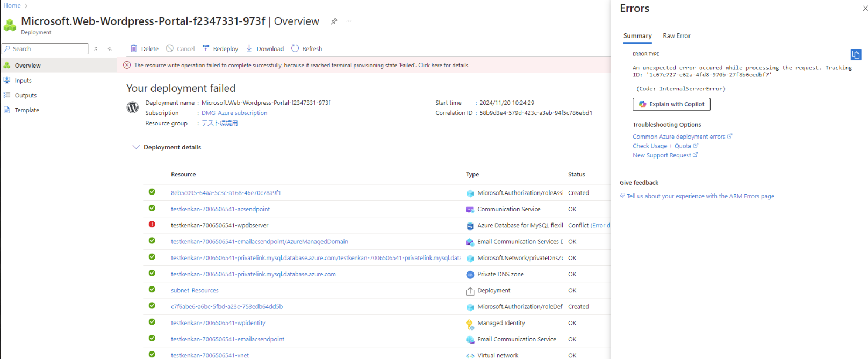Click the testkenkan-7006506541-wpdbserver row text

[219, 225]
